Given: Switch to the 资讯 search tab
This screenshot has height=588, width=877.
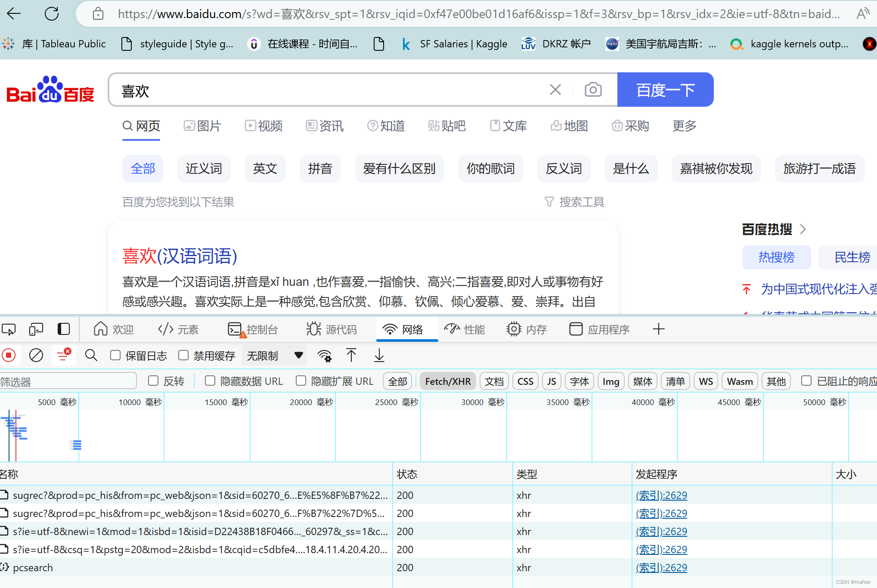Looking at the screenshot, I should [325, 126].
